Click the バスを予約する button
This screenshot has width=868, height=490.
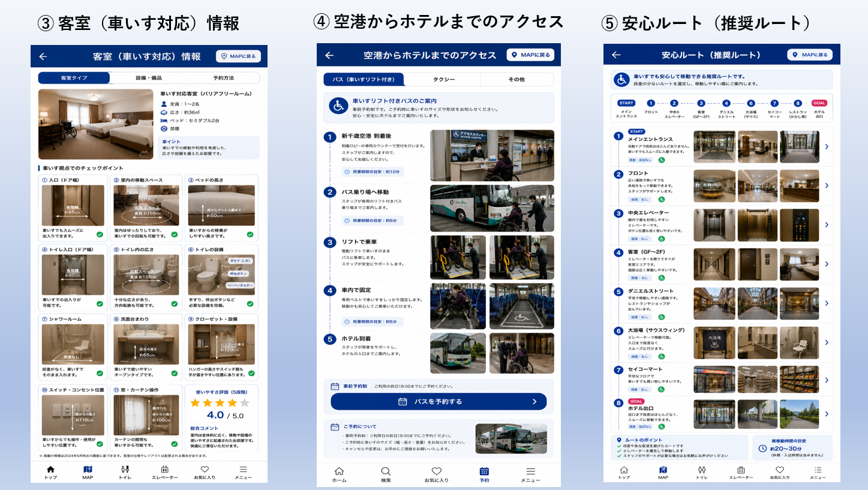pyautogui.click(x=438, y=402)
